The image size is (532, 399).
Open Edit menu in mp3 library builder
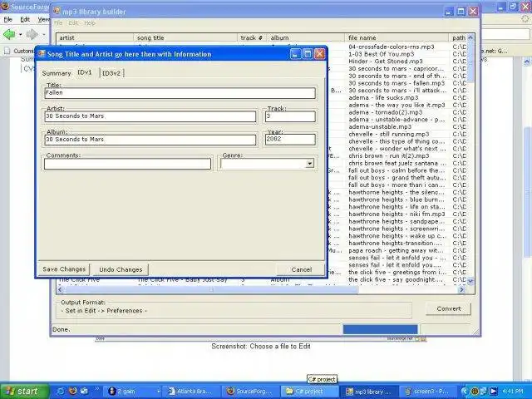click(73, 23)
